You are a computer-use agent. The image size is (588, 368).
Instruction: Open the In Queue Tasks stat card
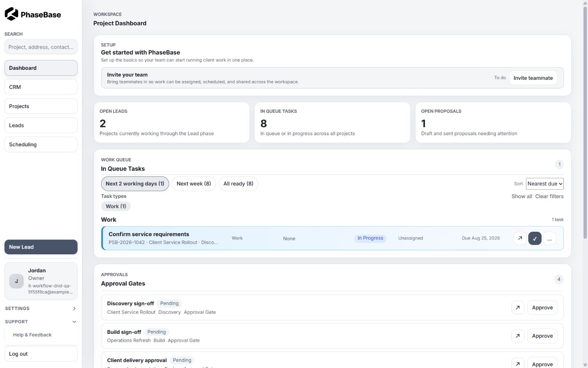point(332,123)
